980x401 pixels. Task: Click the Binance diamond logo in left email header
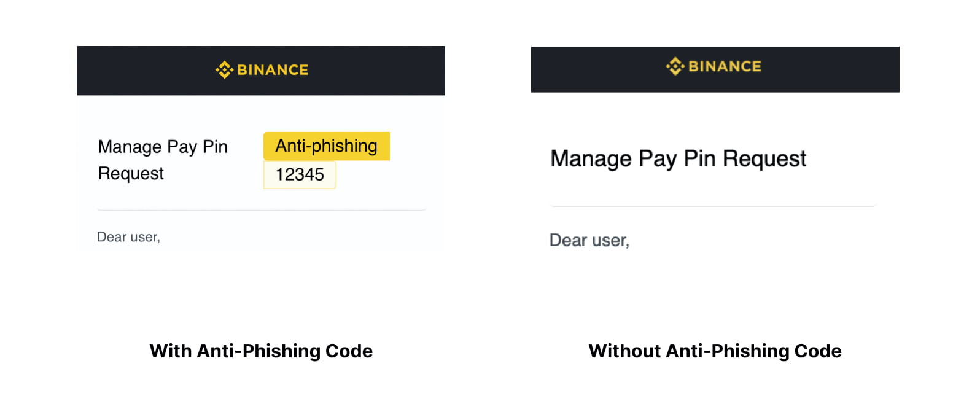coord(224,70)
